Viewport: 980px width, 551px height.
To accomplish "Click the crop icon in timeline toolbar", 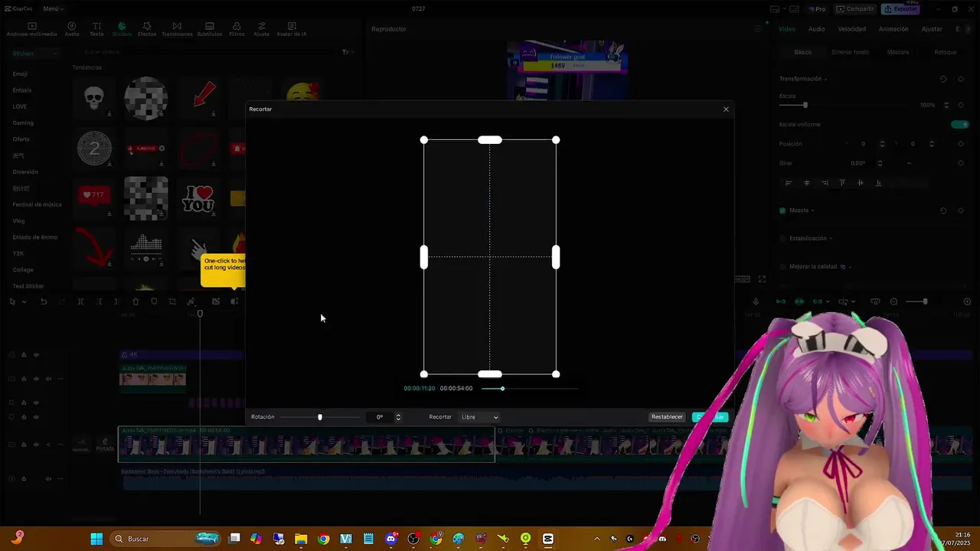I will pyautogui.click(x=172, y=302).
